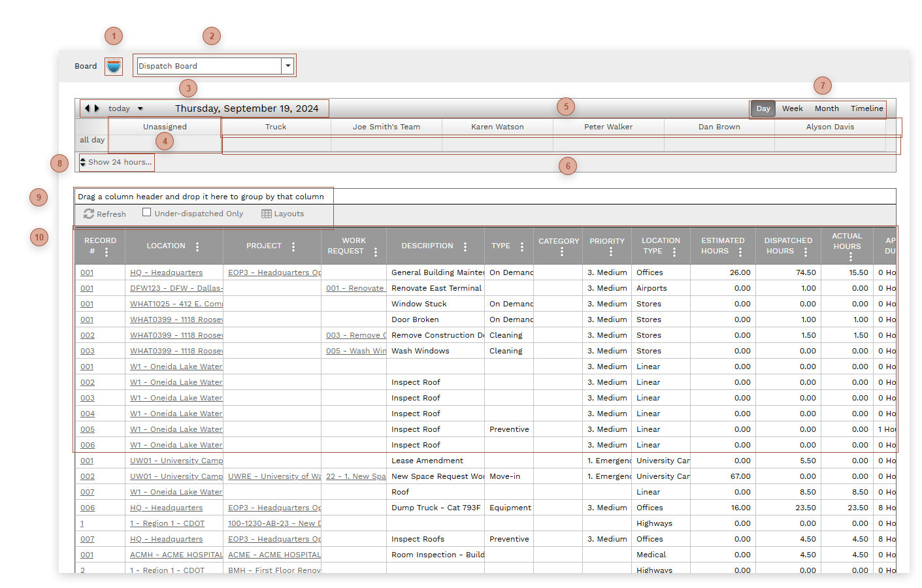Open HQ - Headquarters location link in first row
922x588 pixels.
pyautogui.click(x=166, y=272)
